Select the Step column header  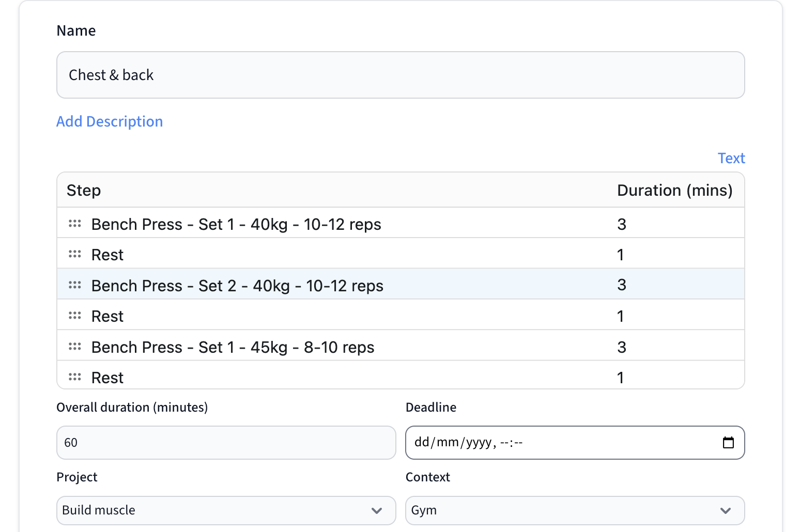coord(84,190)
